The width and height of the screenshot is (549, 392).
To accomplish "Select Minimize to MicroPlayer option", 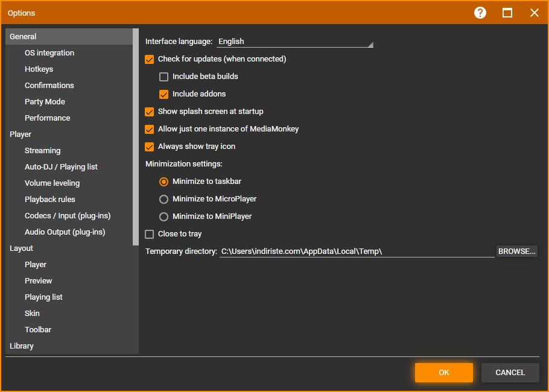I will coord(164,199).
